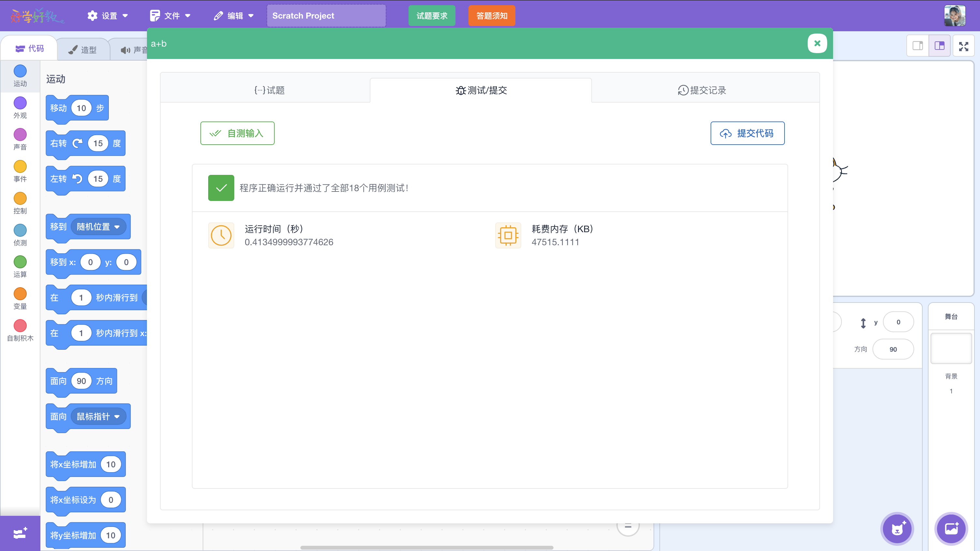Expand the 随机位置 dropdown in the 移到 block
This screenshot has height=551, width=980.
coord(99,227)
